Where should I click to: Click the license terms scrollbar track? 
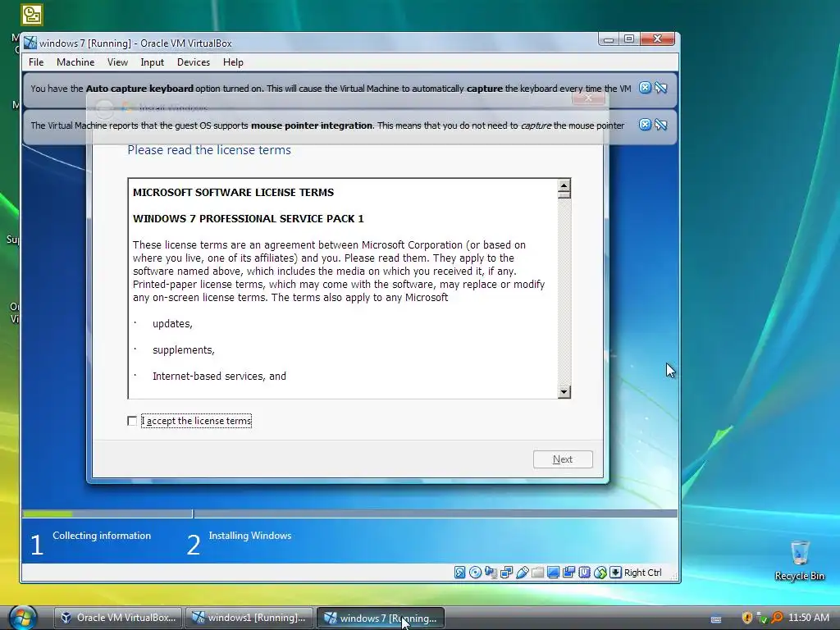click(564, 292)
